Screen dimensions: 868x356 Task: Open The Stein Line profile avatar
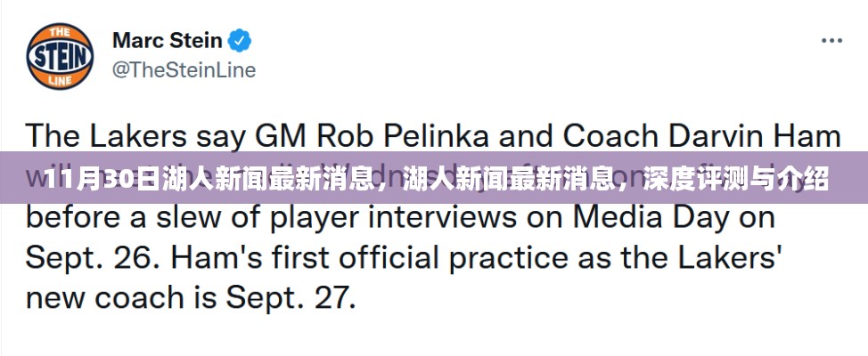coord(60,56)
